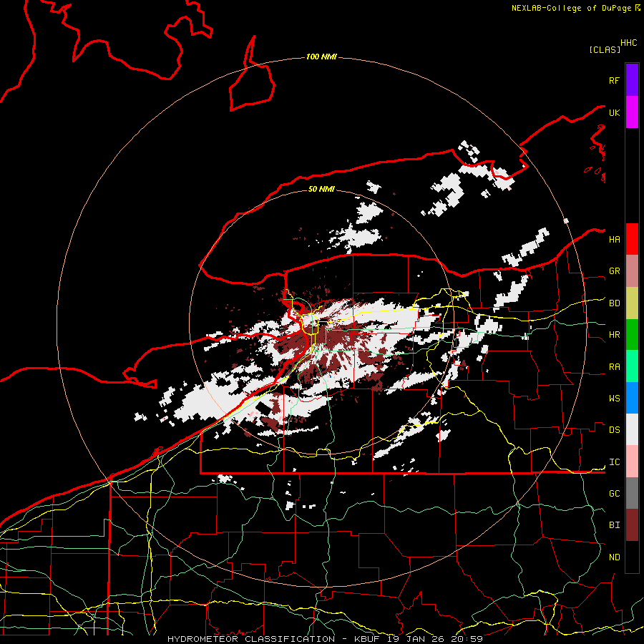Image resolution: width=644 pixels, height=644 pixels.
Task: Click the BI legend label
Action: pos(614,525)
